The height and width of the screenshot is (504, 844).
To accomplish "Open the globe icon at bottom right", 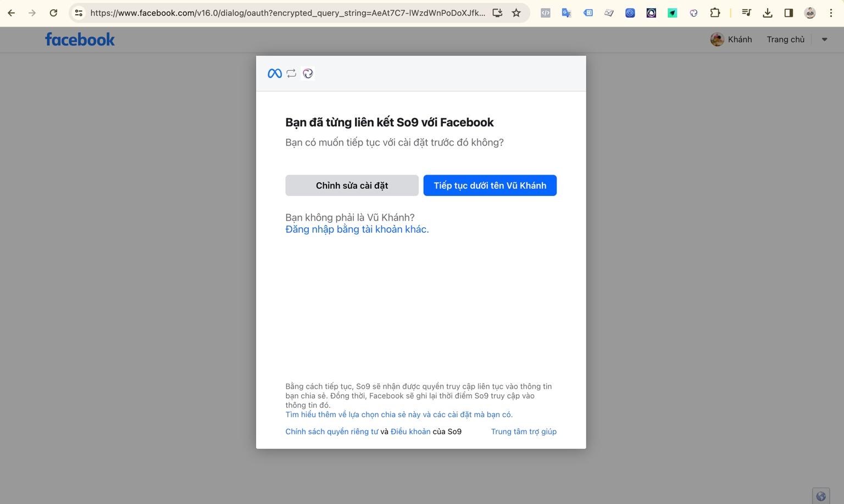I will 821,496.
